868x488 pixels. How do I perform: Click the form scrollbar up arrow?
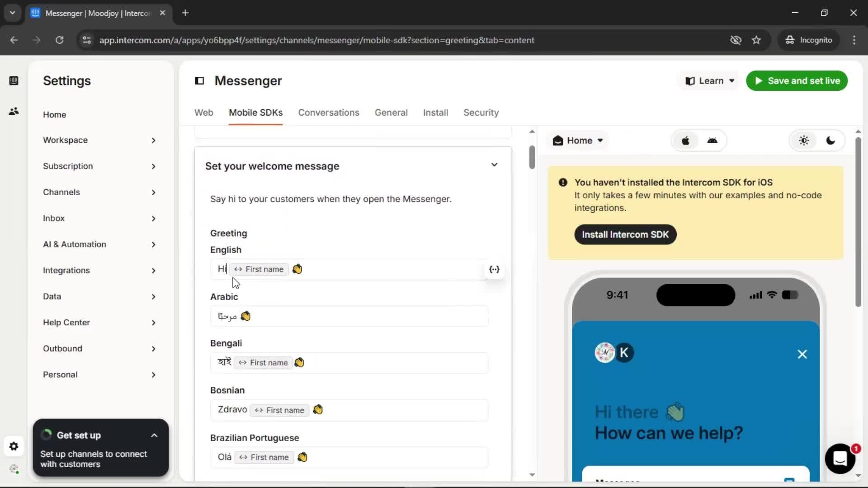pos(532,131)
